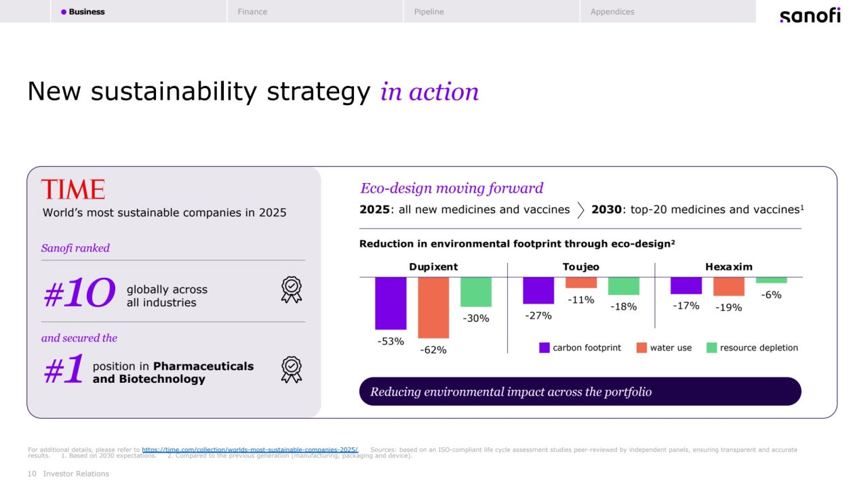Click 'World's most sustainable companies in 2025'
The height and width of the screenshot is (488, 868).
point(165,213)
